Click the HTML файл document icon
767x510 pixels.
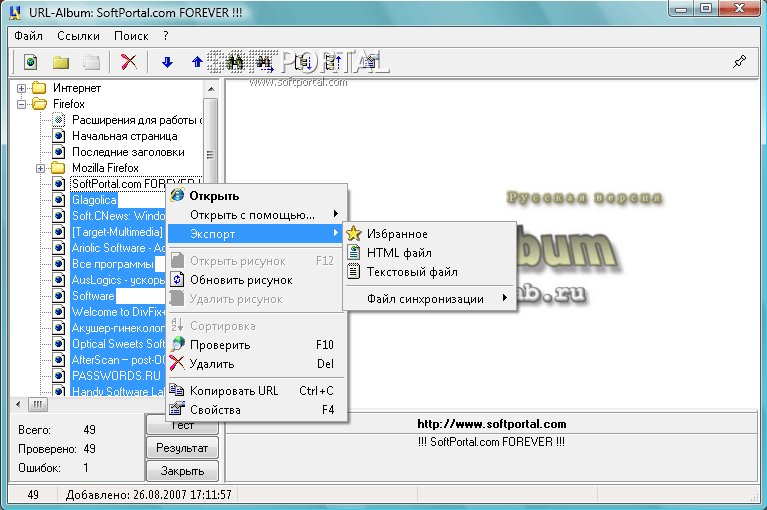pyautogui.click(x=354, y=253)
